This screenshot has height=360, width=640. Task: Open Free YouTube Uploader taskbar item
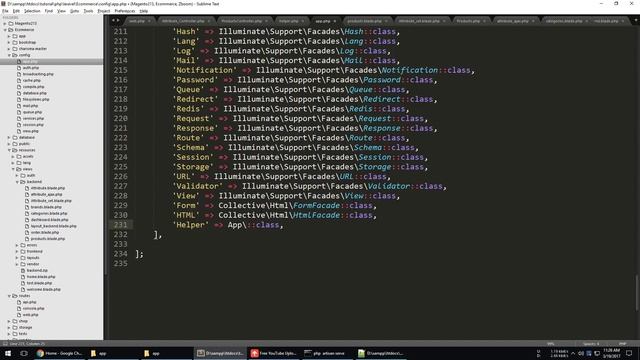[274, 353]
